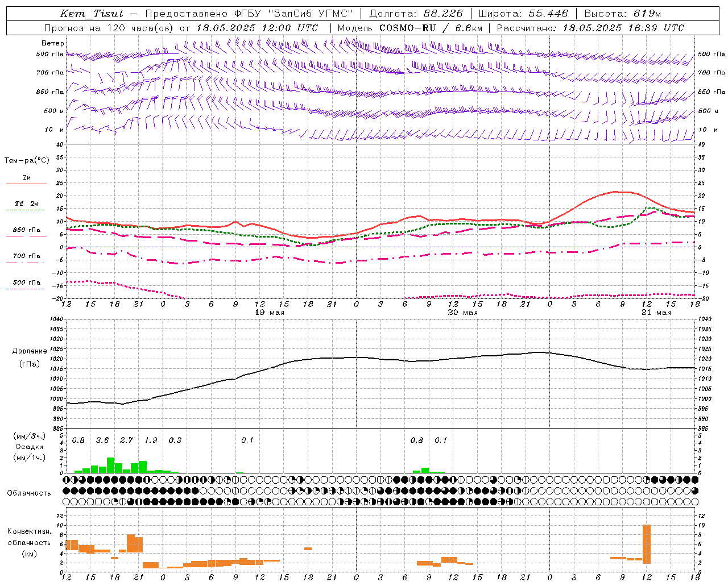Click the tallest orange convective cloud bar

[647, 544]
